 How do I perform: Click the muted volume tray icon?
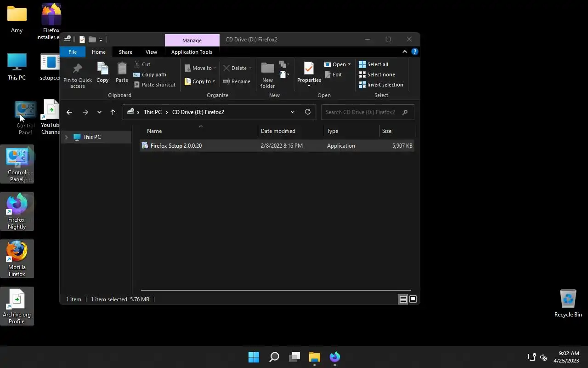tap(543, 357)
